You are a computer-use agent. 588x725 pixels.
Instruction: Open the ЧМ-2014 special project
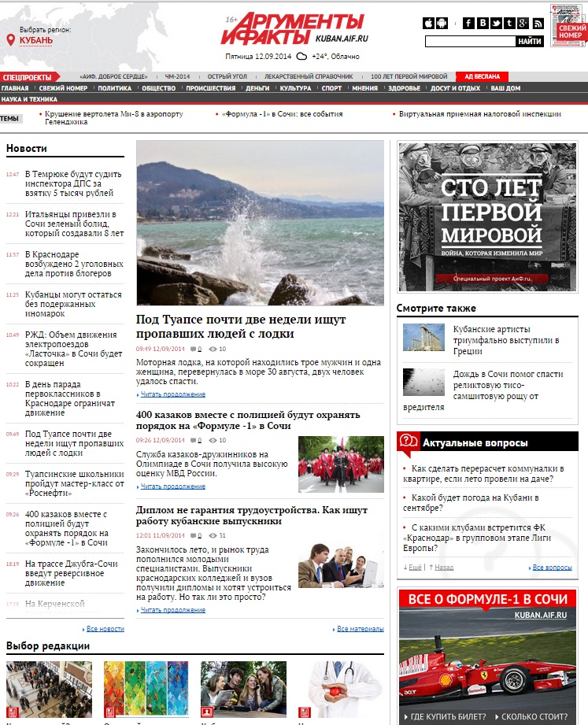click(x=178, y=77)
